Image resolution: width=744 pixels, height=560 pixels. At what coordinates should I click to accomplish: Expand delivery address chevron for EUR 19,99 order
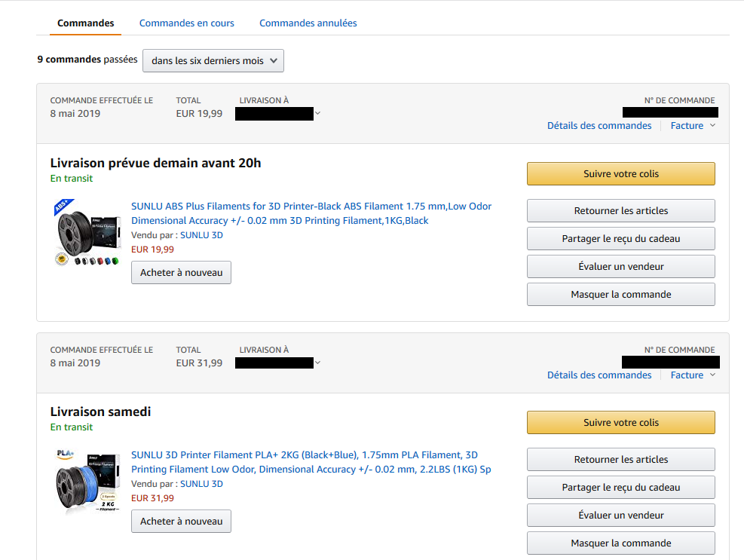click(x=317, y=114)
